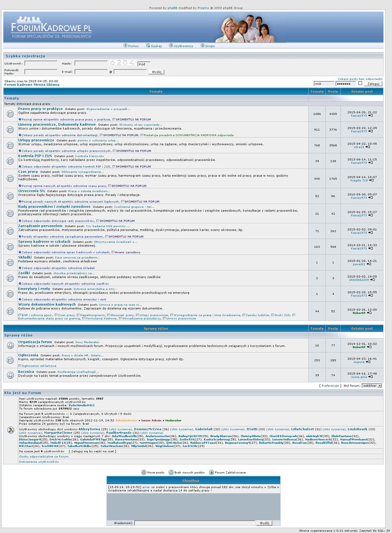The height and width of the screenshot is (533, 392).
Task: Enable the auto-login checkbox beside password
Action: tap(360, 83)
